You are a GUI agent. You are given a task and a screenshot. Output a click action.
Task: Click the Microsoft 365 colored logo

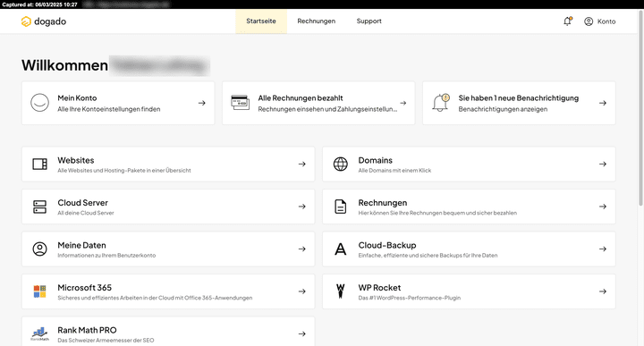[40, 291]
